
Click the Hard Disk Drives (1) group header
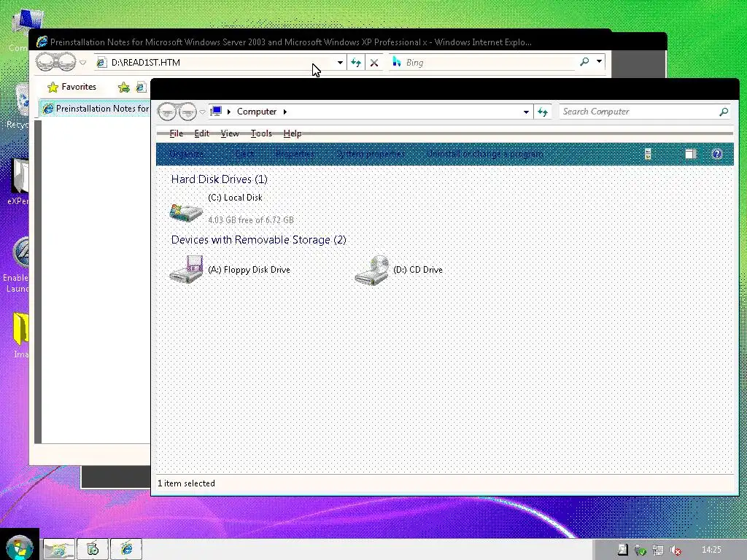click(x=219, y=179)
